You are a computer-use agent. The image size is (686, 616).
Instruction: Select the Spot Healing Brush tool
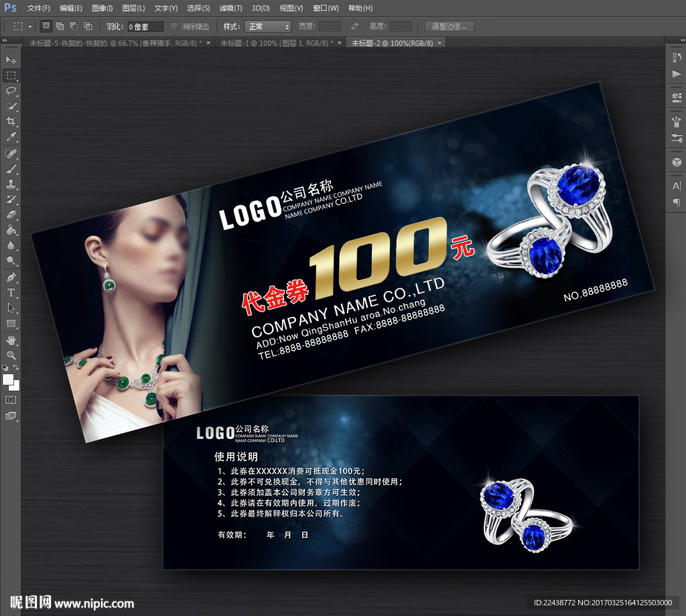[11, 153]
